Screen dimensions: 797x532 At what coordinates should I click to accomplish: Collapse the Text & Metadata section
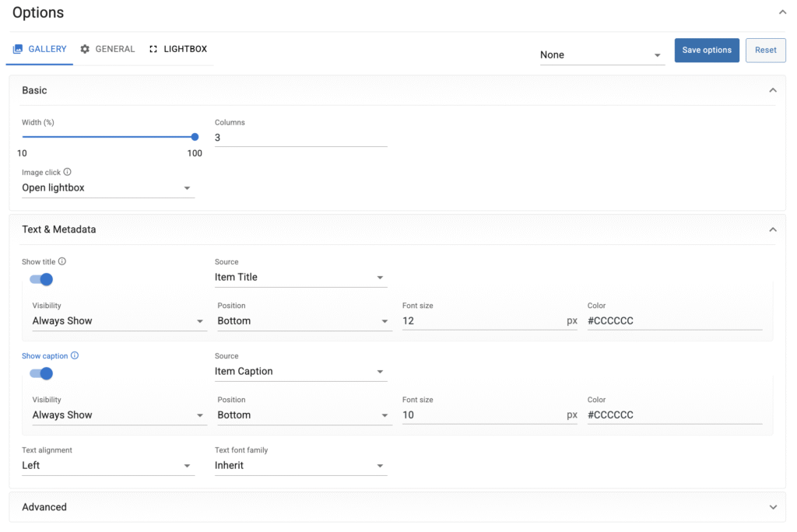pos(773,229)
